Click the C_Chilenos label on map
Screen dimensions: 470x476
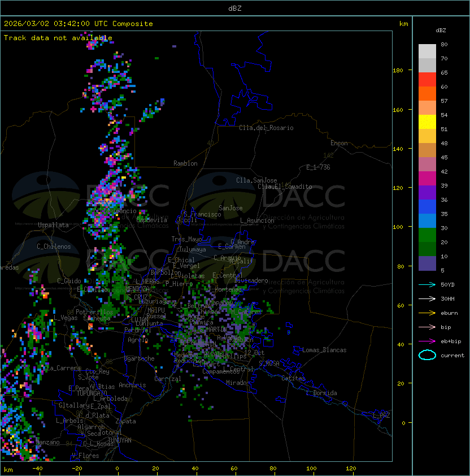54,246
